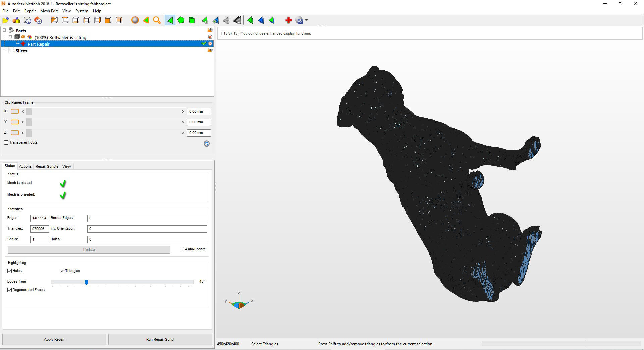Open the dropdown arrow at the toolbar end
Screen dimensions: 644x350
pos(306,20)
